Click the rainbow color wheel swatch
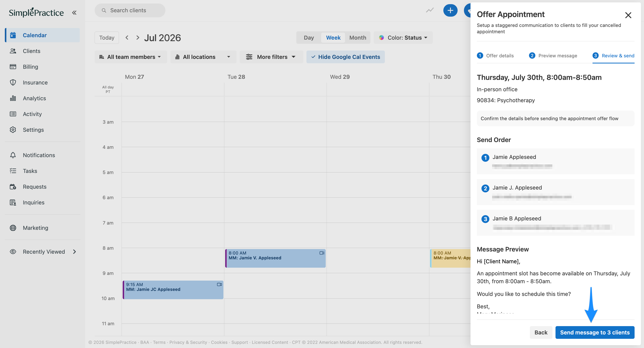This screenshot has height=348, width=644. 381,37
